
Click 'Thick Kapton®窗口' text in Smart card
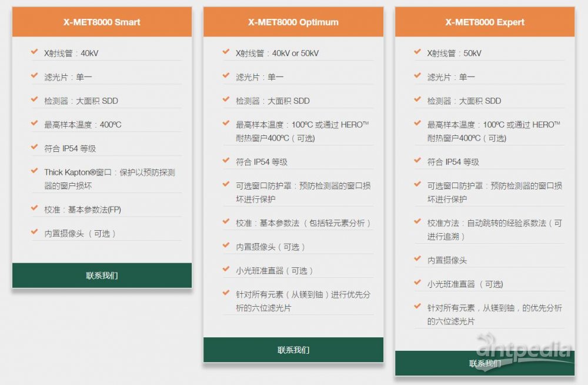(x=78, y=172)
